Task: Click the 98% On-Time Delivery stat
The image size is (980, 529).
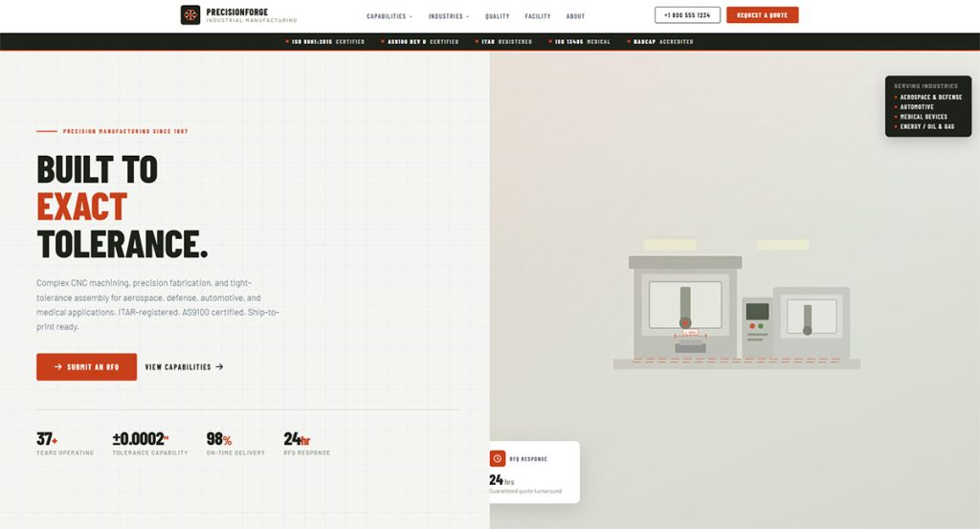Action: 234,444
